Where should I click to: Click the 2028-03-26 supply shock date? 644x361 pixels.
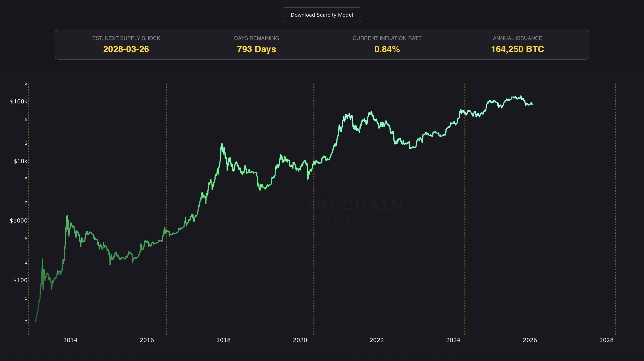[126, 49]
